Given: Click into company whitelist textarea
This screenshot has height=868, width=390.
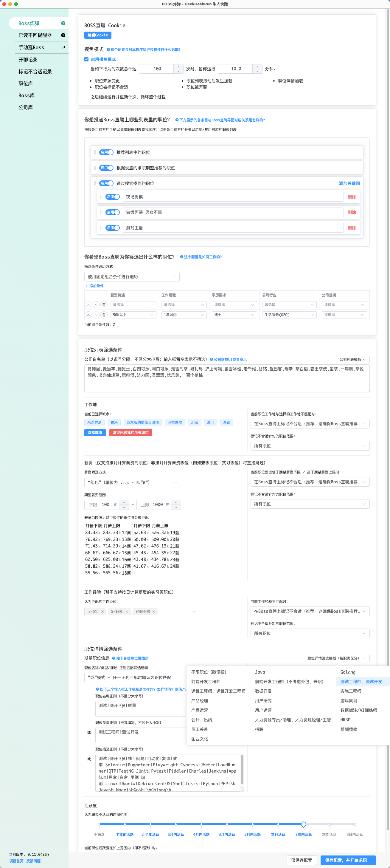Looking at the screenshot, I should (227, 378).
